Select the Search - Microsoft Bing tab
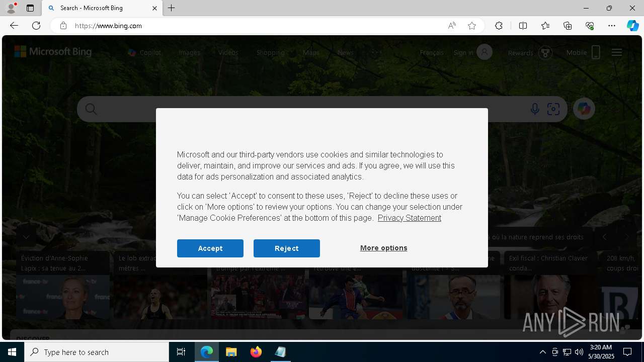 (103, 8)
